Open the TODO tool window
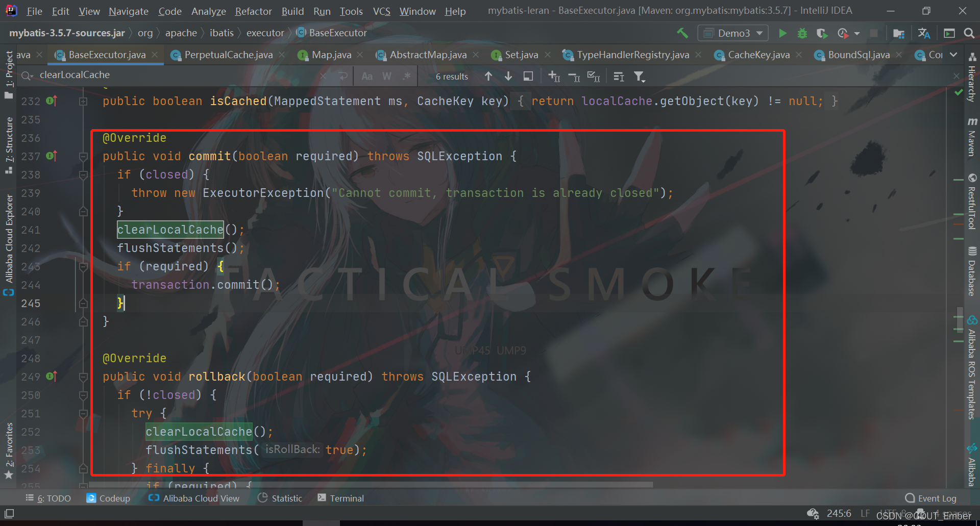980x526 pixels. coord(48,498)
